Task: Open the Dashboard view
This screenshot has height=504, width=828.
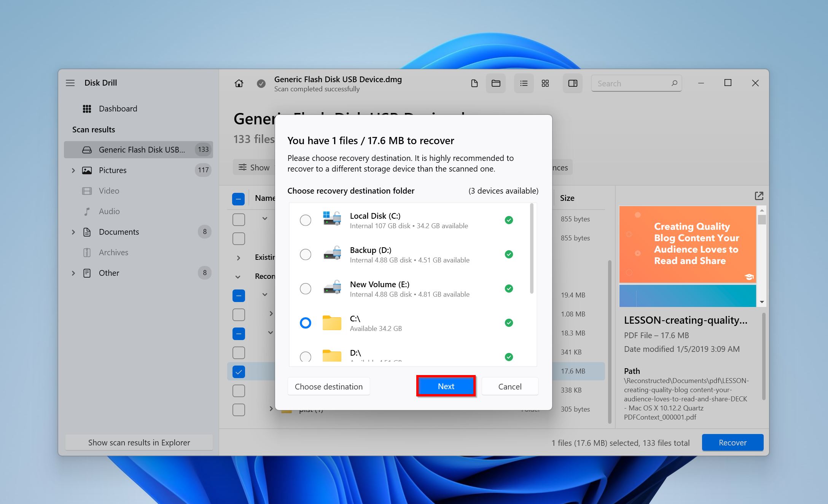Action: 118,108
